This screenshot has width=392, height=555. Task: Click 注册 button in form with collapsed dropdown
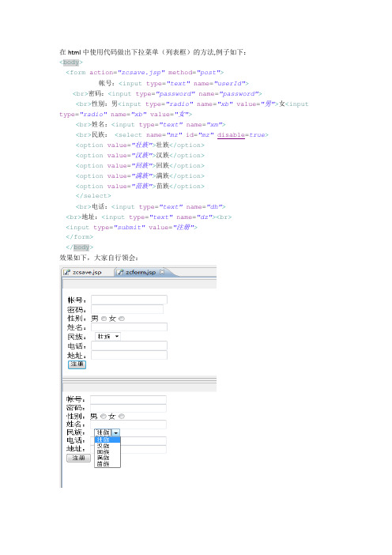(77, 364)
